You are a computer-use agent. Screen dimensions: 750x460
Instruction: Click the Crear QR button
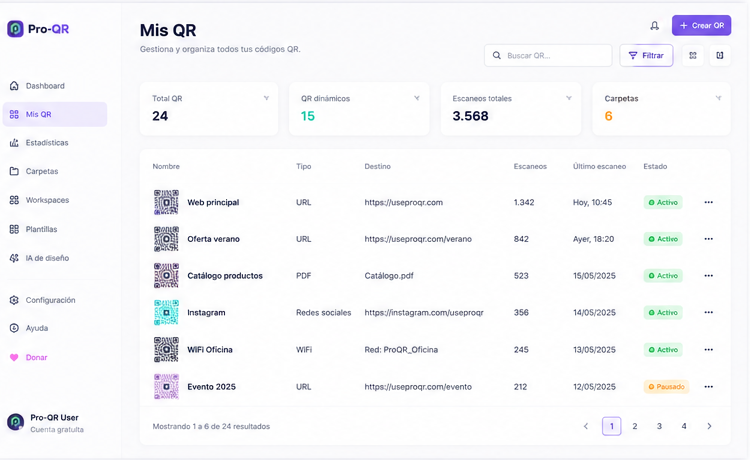coord(701,25)
